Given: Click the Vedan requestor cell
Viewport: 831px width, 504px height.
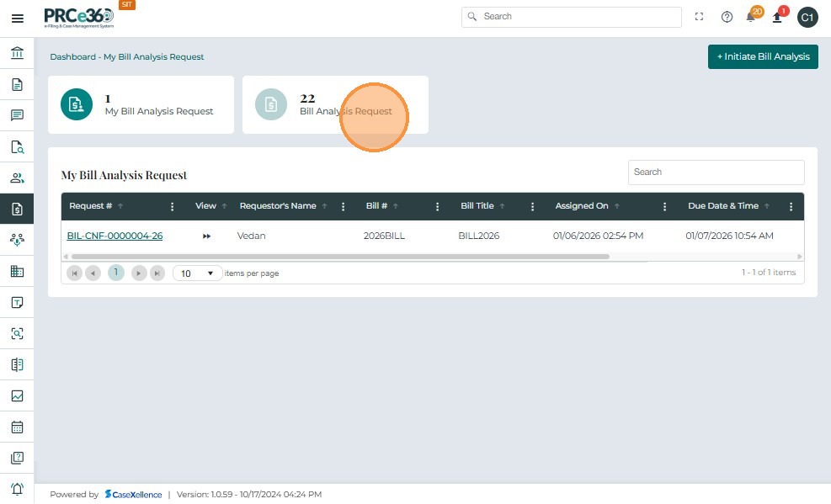Looking at the screenshot, I should 251,236.
